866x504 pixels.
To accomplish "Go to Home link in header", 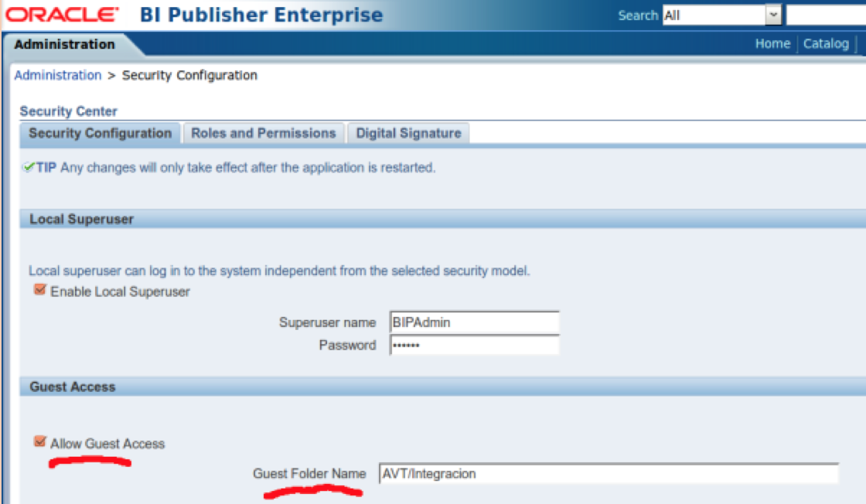I will 772,43.
